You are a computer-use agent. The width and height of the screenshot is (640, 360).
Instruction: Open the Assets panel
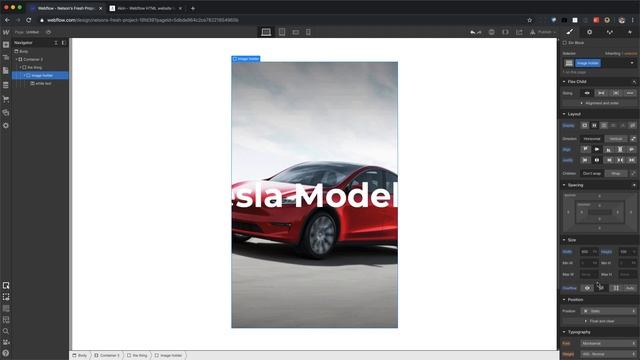point(6,112)
